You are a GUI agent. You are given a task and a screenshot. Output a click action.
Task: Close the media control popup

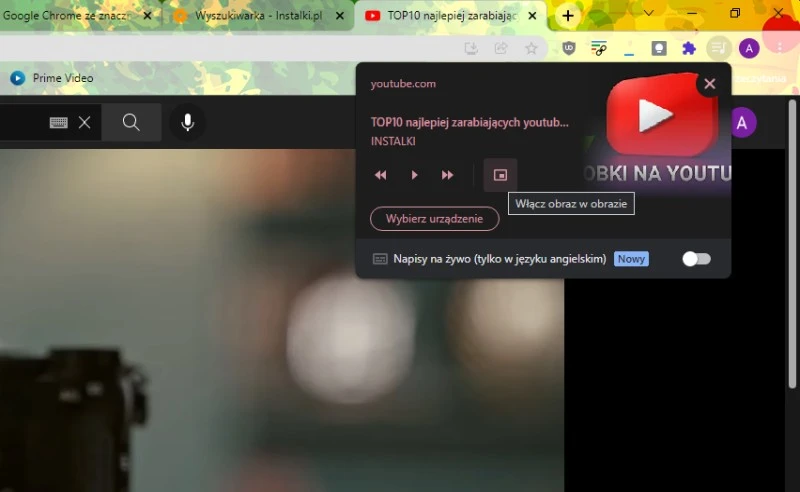tap(709, 84)
